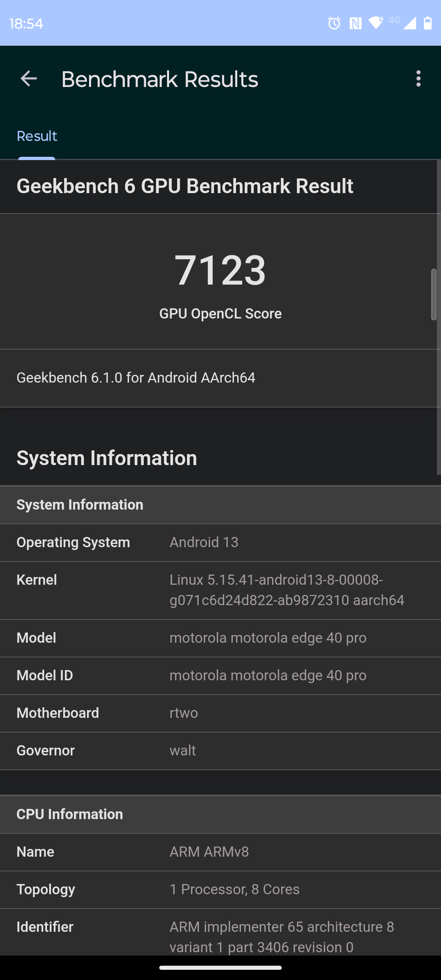Tap the CPU Information section header
The width and height of the screenshot is (441, 980).
tap(220, 814)
